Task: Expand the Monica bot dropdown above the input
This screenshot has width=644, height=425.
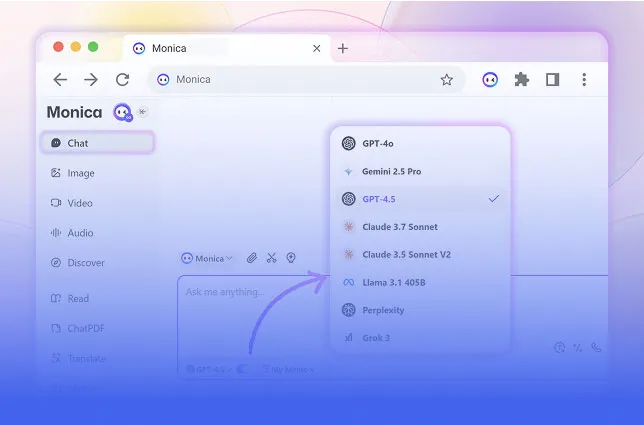Action: click(207, 258)
